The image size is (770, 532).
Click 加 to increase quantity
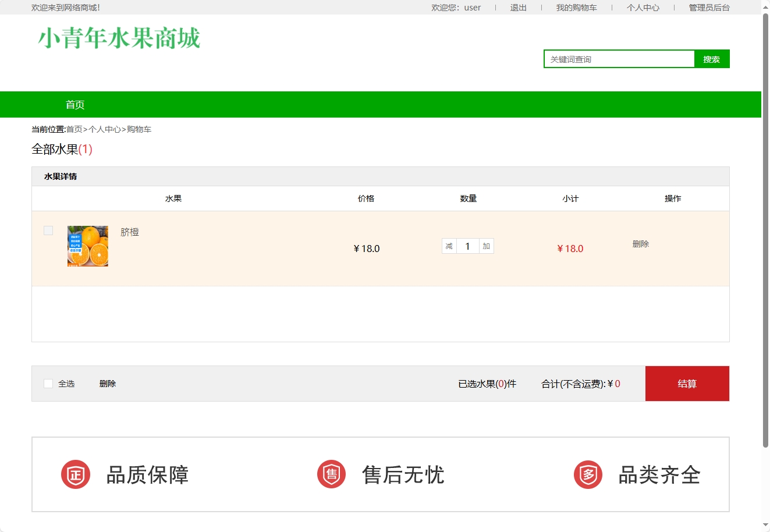(486, 246)
